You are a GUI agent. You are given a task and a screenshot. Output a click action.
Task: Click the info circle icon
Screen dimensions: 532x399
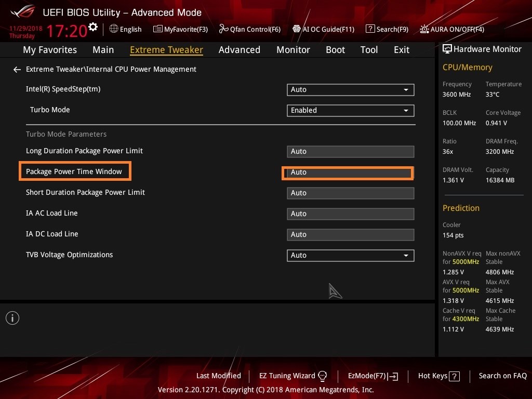tap(12, 318)
